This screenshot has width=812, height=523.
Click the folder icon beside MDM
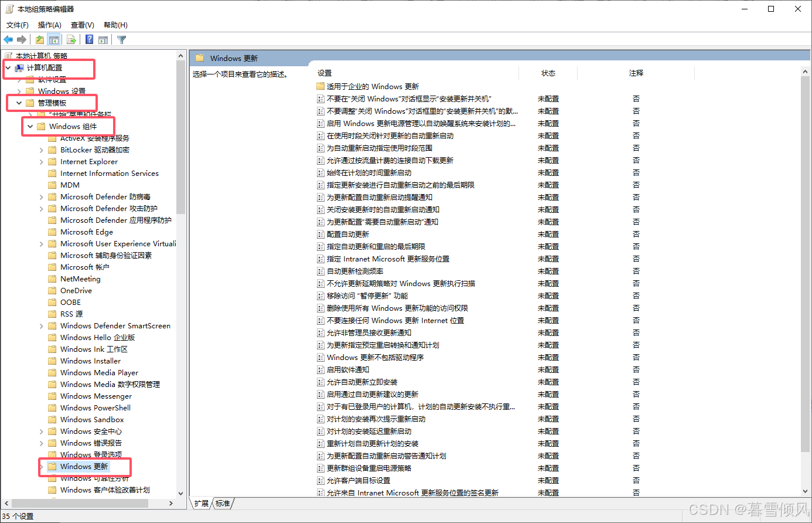52,185
